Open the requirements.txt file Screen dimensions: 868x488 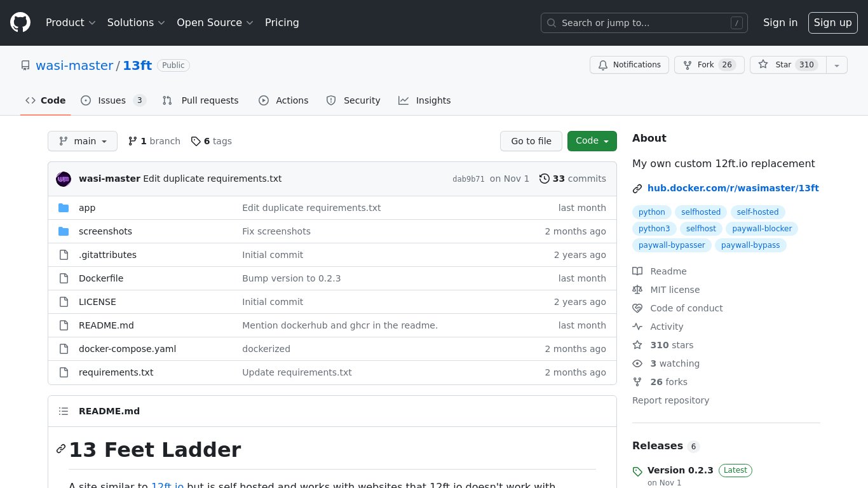click(116, 372)
